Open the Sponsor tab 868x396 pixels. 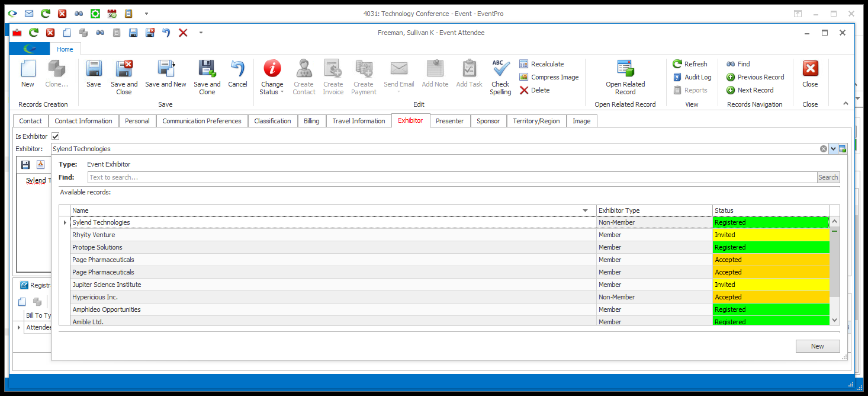click(x=488, y=121)
